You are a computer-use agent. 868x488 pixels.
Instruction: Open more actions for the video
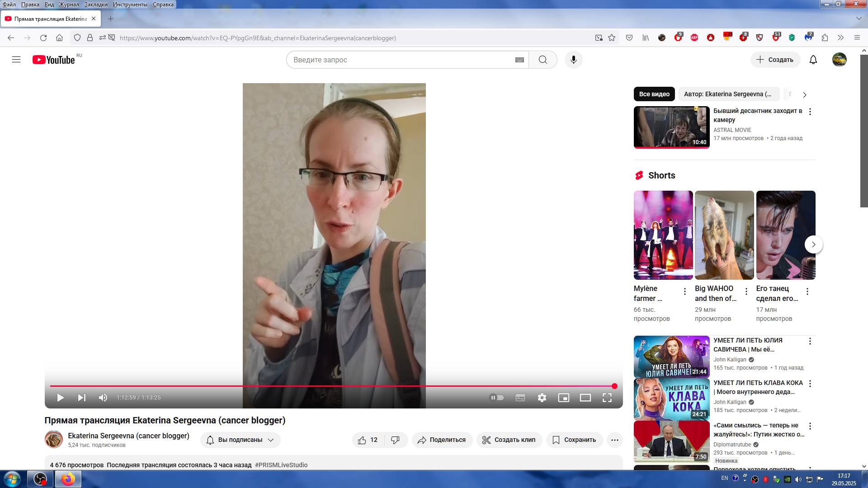tap(614, 440)
